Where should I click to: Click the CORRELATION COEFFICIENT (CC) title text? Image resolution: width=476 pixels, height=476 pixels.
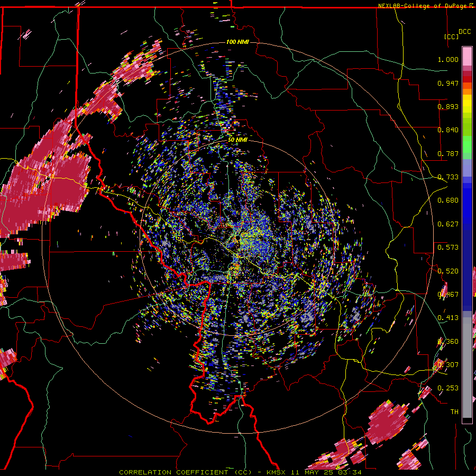tap(185, 472)
